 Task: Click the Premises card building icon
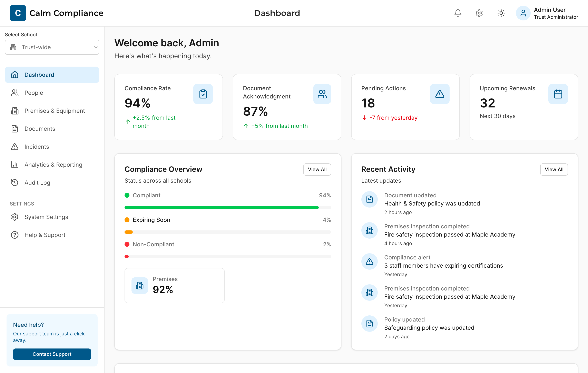pyautogui.click(x=140, y=285)
